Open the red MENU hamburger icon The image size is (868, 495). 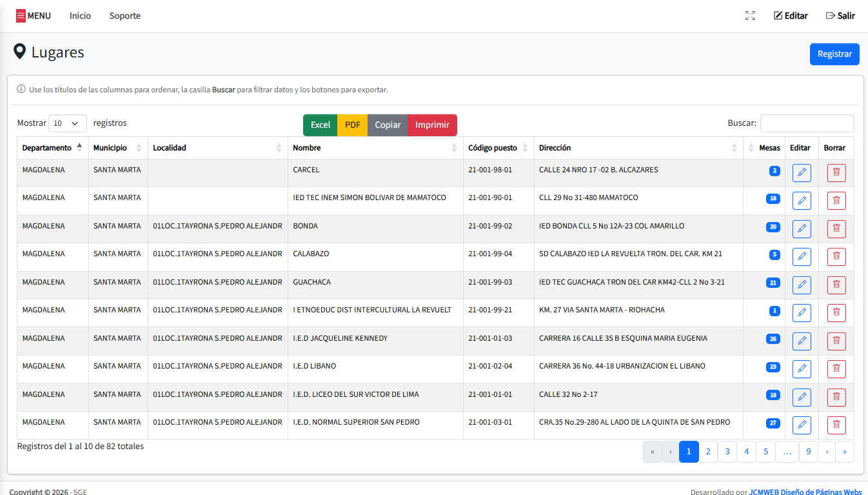point(21,15)
